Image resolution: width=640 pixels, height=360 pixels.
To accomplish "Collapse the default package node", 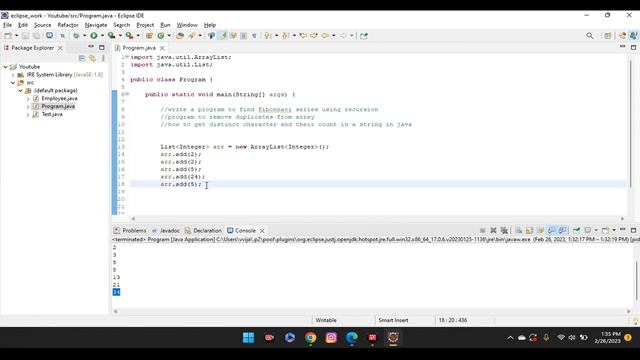I will [x=20, y=91].
